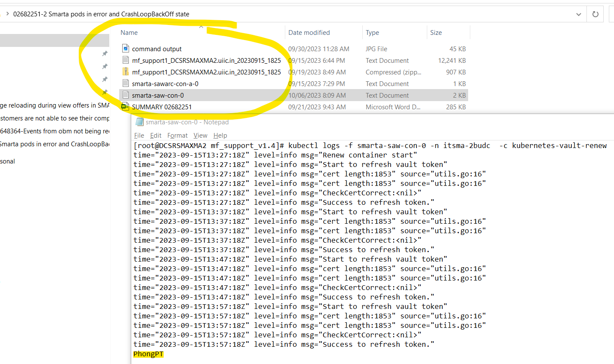The image size is (614, 364).
Task: Sort files by the Size column header
Action: [436, 33]
